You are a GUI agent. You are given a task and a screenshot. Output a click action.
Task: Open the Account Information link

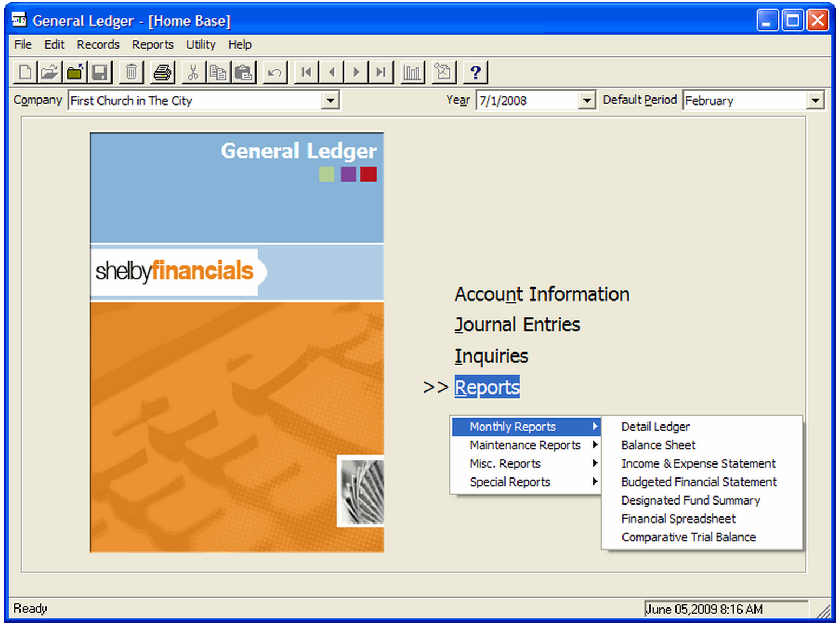click(542, 294)
